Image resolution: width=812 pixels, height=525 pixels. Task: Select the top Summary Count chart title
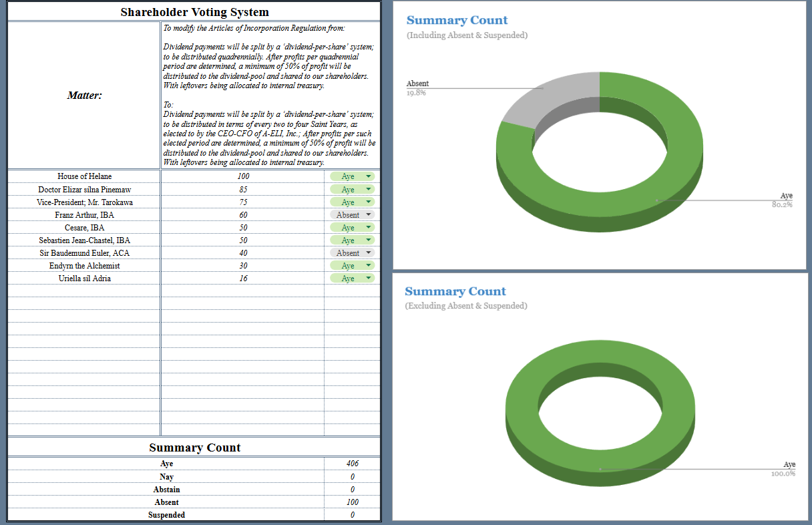click(457, 20)
